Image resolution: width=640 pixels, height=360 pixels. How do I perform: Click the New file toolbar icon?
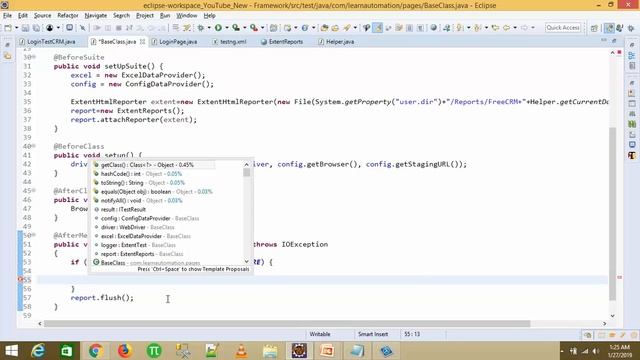point(8,28)
